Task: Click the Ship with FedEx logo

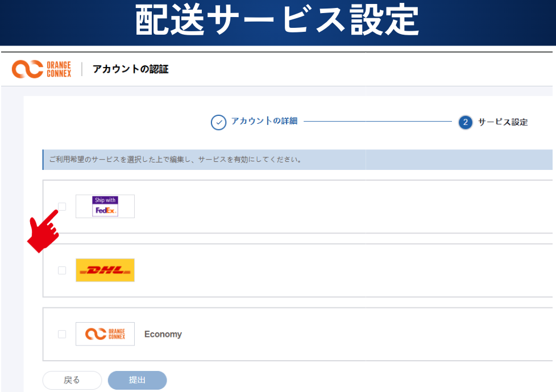Action: pyautogui.click(x=105, y=206)
